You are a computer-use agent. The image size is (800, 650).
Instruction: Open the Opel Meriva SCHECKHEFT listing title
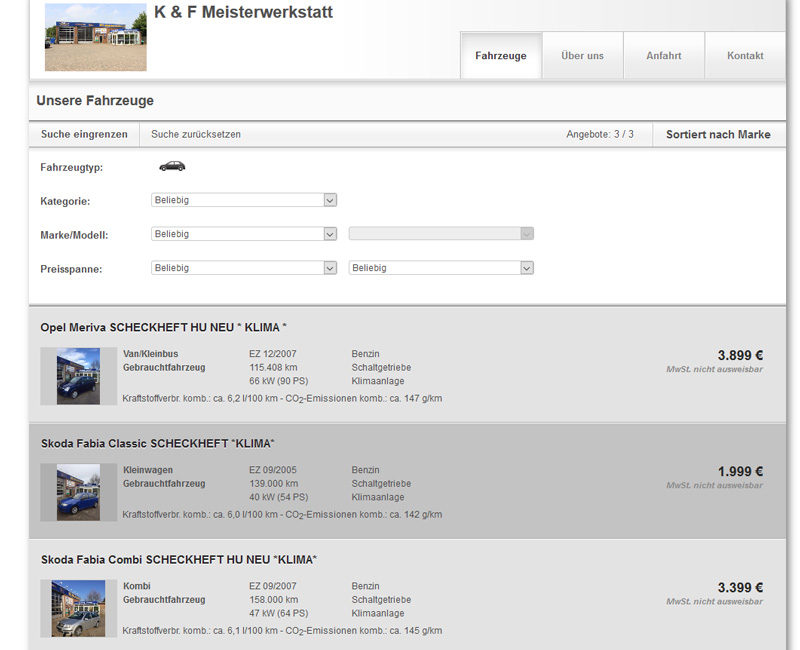pos(163,328)
